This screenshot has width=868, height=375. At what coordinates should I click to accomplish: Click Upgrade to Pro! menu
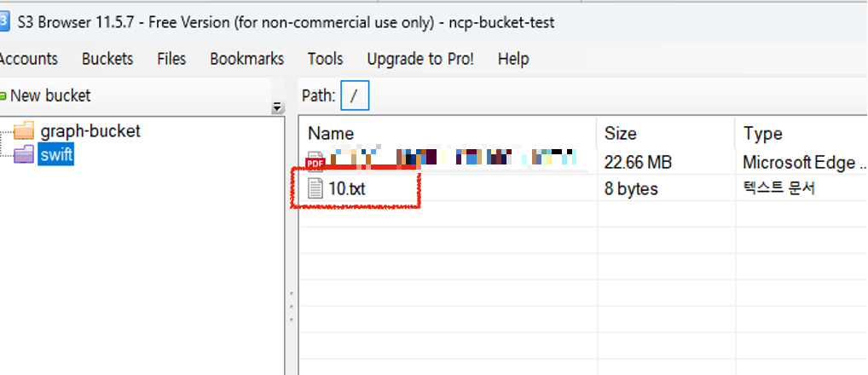420,59
